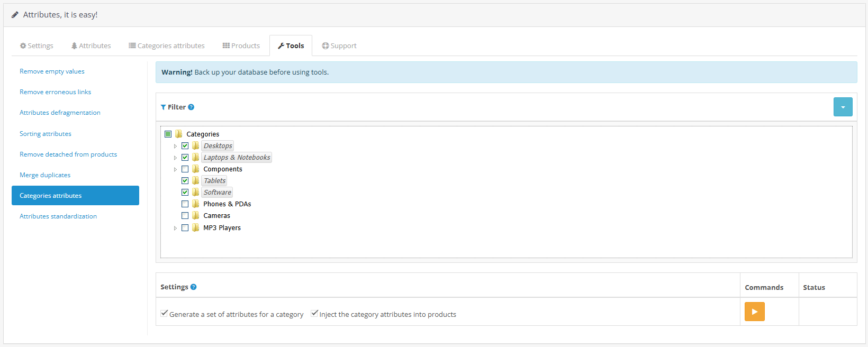Select the MP3 Players tree label
868x347 pixels.
(x=222, y=228)
